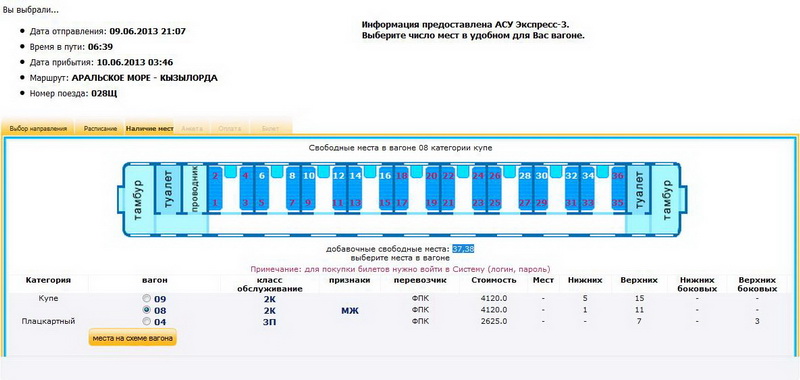Choose seat 13 on the map
This screenshot has width=800, height=380.
coord(355,203)
